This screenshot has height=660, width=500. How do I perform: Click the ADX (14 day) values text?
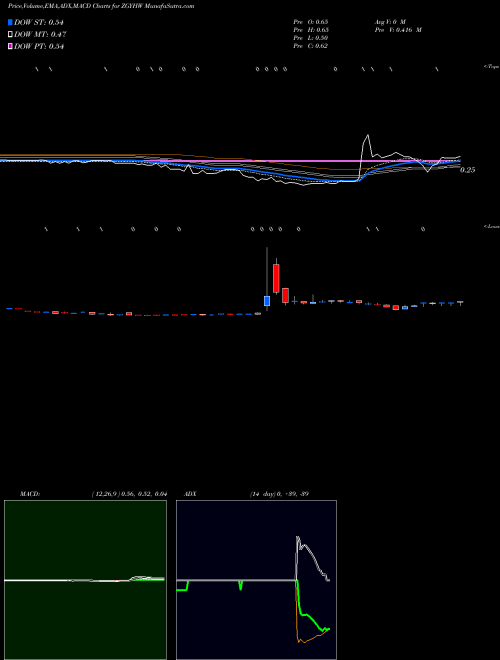click(x=279, y=494)
